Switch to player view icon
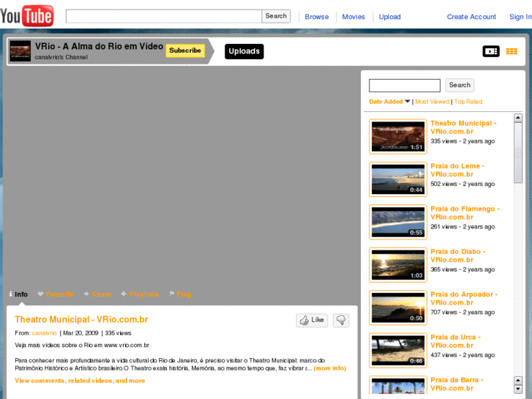 point(491,51)
